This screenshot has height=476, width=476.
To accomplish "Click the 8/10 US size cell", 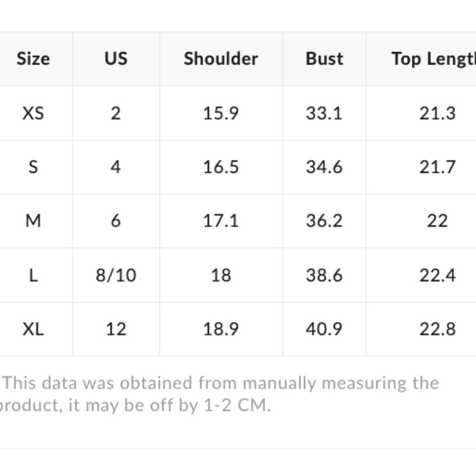I will 116,275.
